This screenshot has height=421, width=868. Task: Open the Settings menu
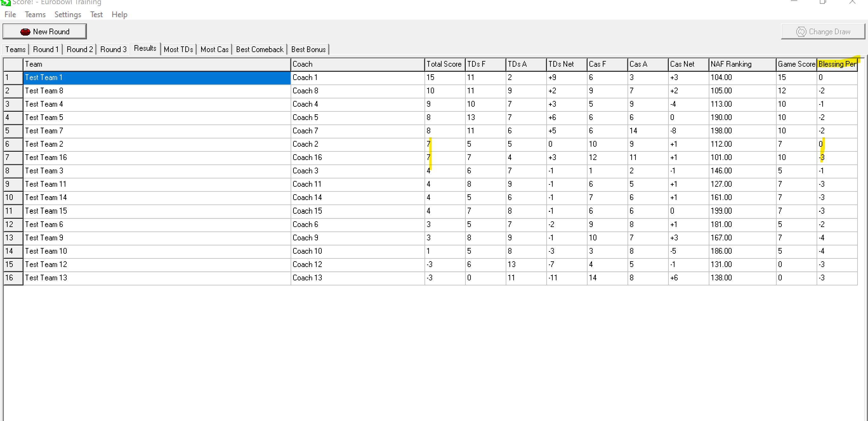tap(68, 15)
